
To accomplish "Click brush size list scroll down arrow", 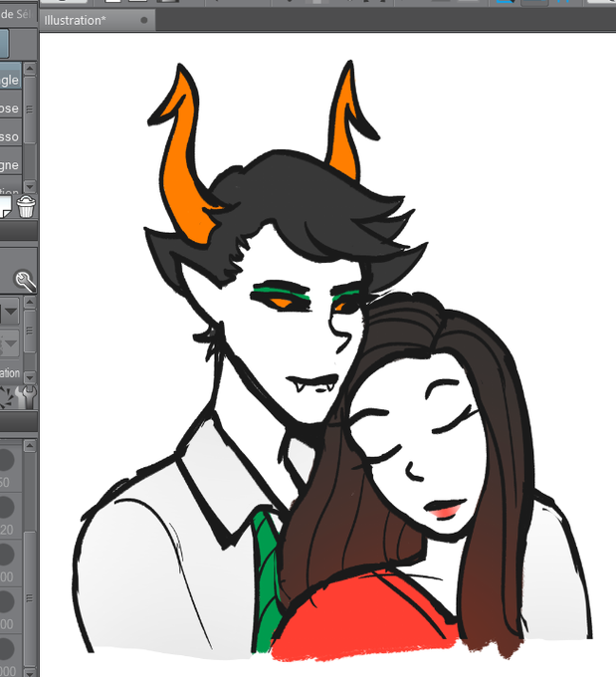I will coord(30,672).
